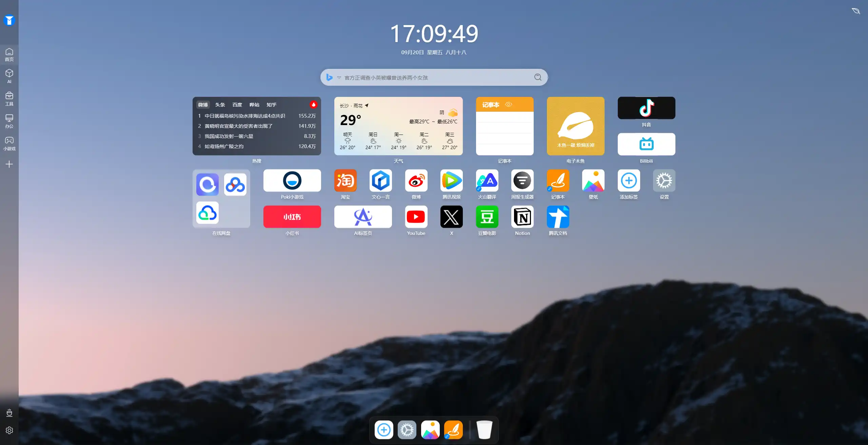Open the 火山翻译 translator icon

[x=487, y=181]
